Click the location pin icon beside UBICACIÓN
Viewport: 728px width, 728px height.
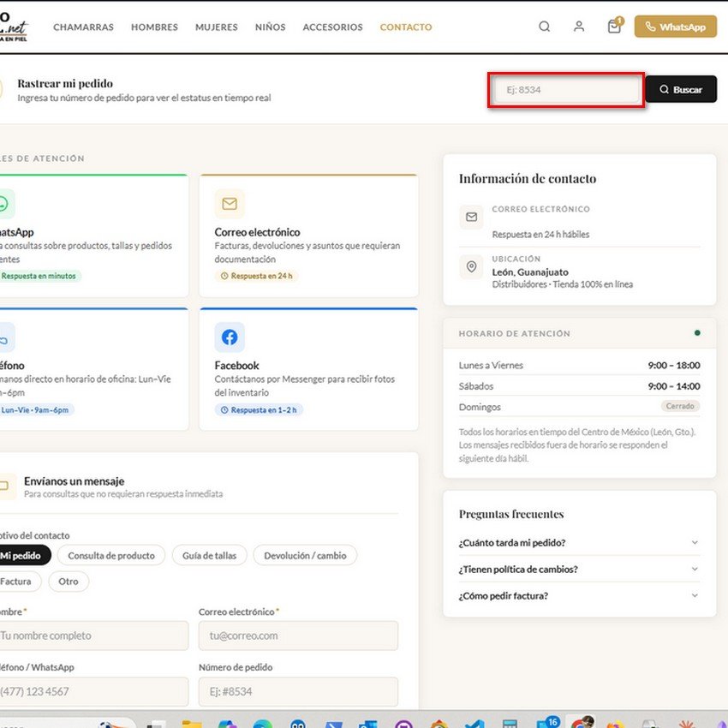(x=471, y=266)
